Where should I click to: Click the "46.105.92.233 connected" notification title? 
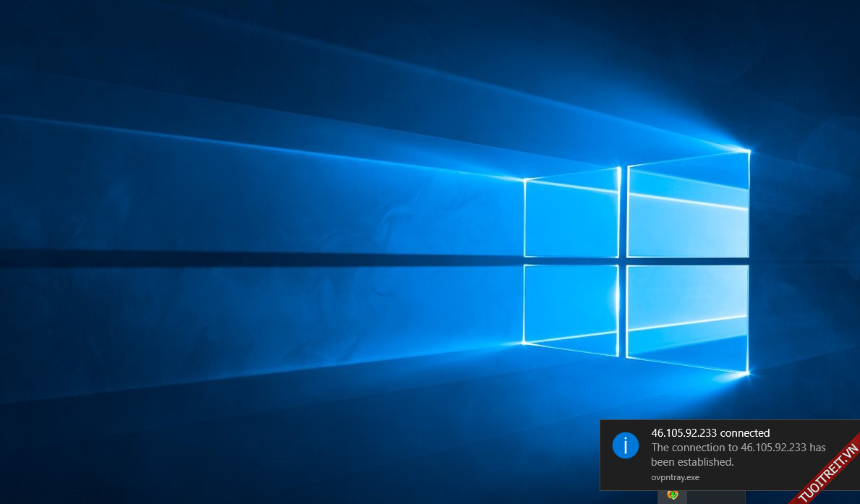[x=710, y=433]
